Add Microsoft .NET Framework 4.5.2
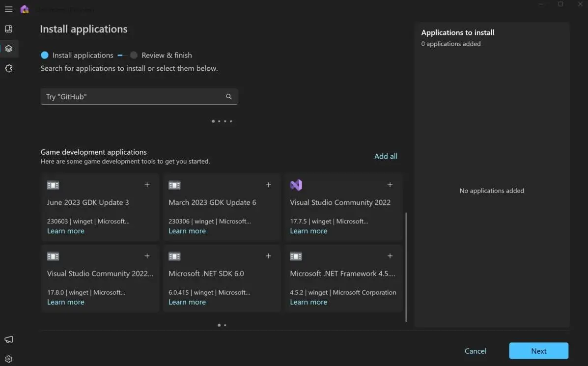 390,256
